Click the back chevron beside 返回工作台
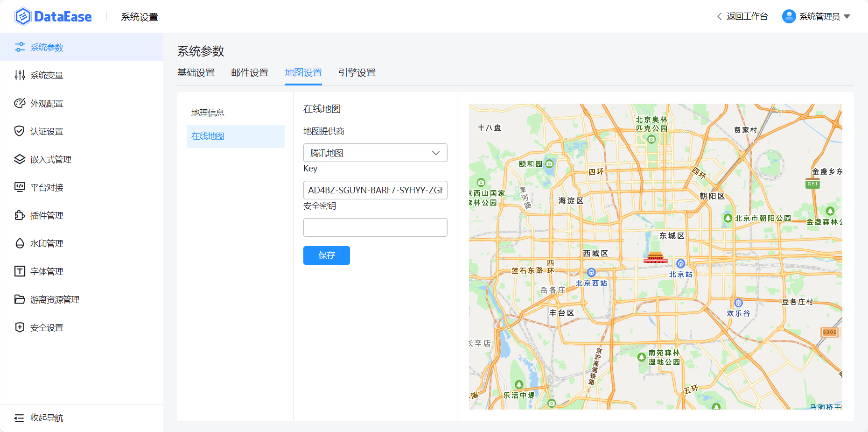This screenshot has height=432, width=868. [720, 16]
